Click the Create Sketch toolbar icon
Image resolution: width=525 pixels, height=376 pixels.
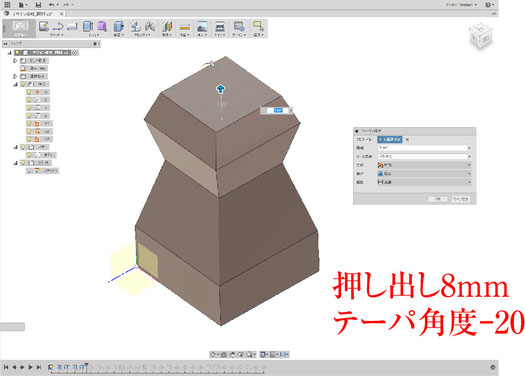click(44, 26)
